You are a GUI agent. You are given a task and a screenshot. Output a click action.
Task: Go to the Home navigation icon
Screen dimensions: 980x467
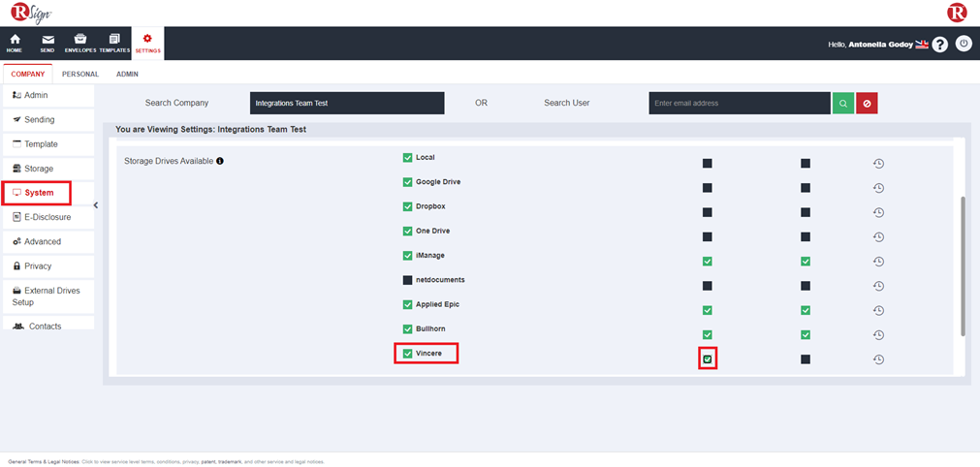15,43
